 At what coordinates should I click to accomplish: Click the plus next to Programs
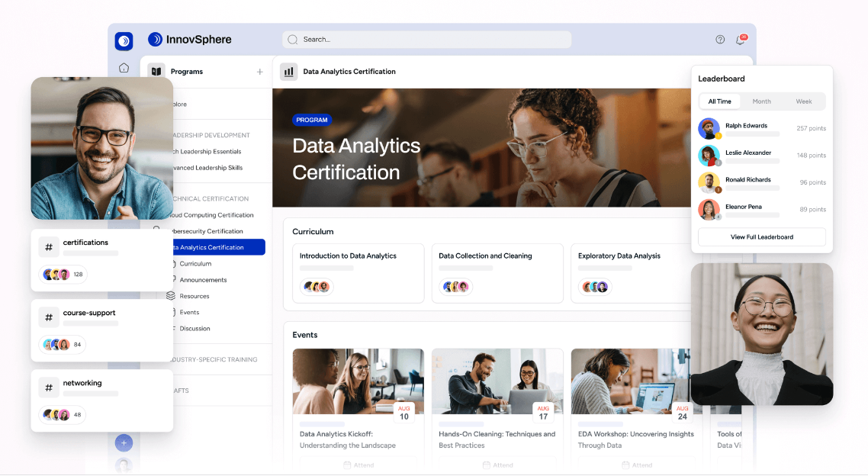[260, 71]
